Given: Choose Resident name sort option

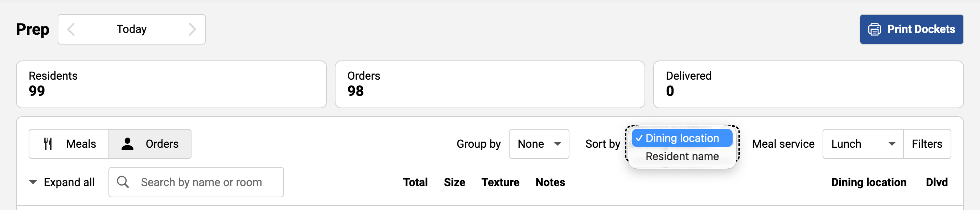Looking at the screenshot, I should (682, 156).
